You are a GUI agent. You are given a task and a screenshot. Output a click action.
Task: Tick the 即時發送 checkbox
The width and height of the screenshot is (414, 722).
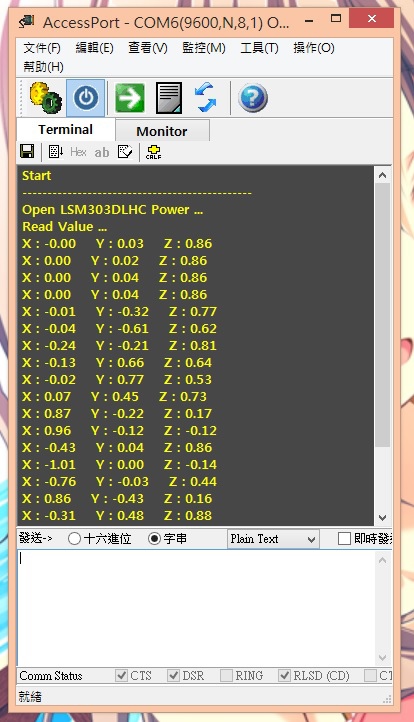[344, 538]
